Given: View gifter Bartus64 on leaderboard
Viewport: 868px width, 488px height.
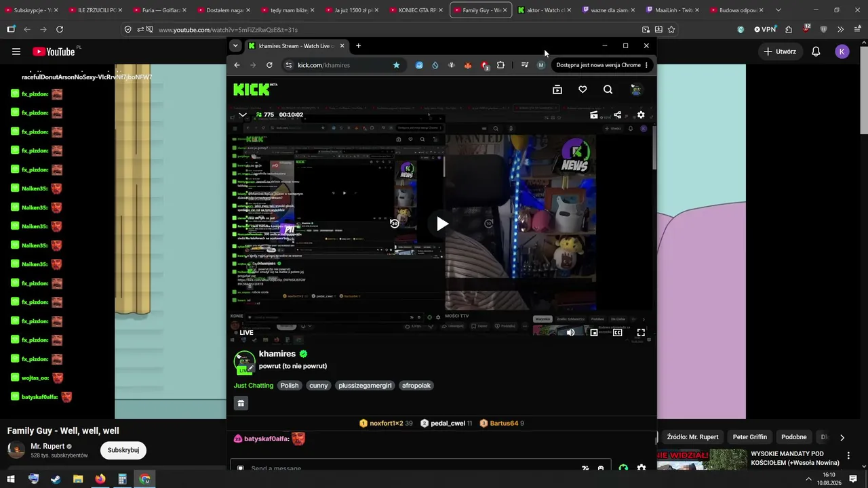Looking at the screenshot, I should pos(502,423).
